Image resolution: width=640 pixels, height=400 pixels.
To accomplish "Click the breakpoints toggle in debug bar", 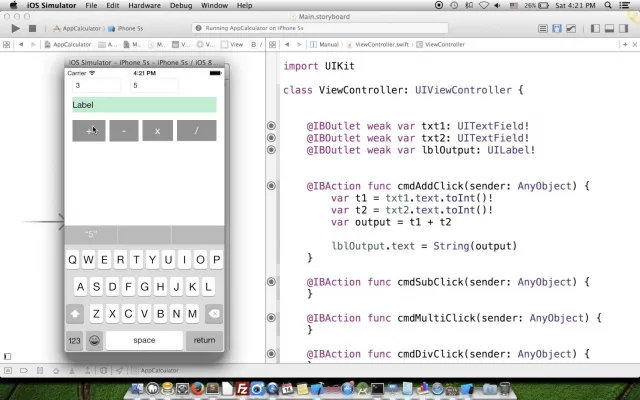I will [24, 371].
